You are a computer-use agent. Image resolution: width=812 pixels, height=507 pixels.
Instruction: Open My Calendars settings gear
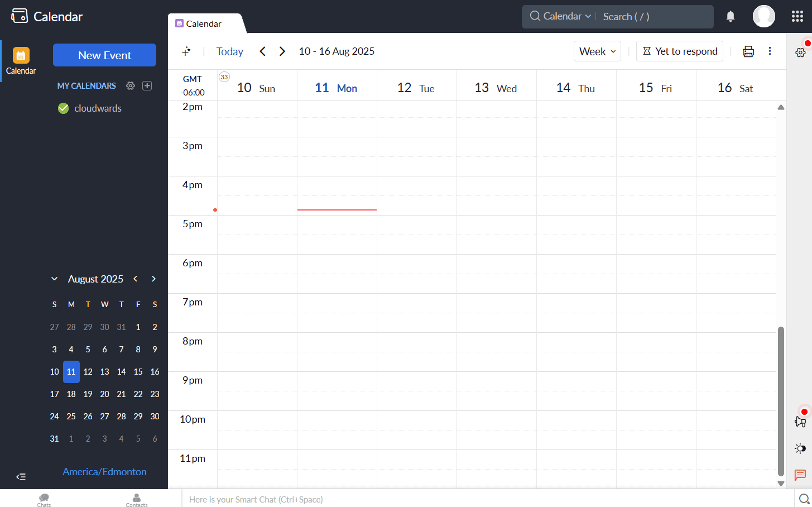(131, 86)
